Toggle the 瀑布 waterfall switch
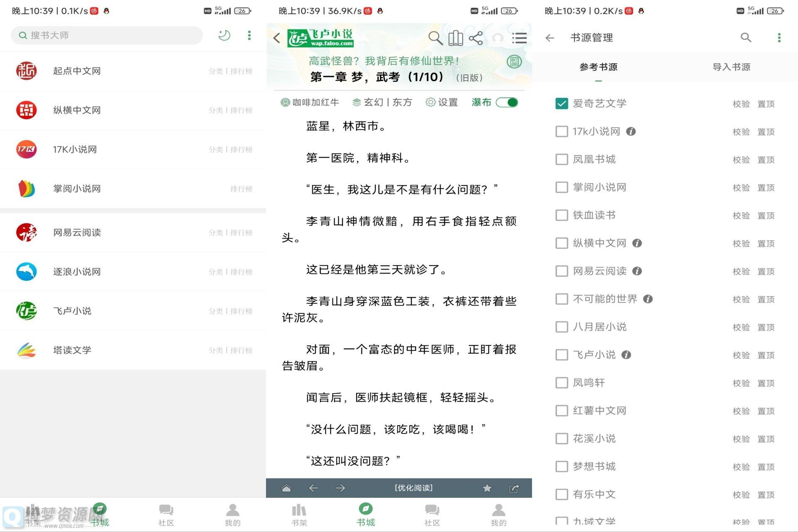This screenshot has width=798, height=532. coord(507,102)
